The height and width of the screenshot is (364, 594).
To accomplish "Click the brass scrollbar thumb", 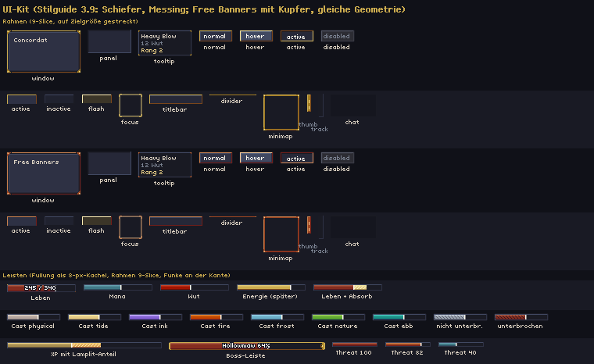I will coord(310,103).
